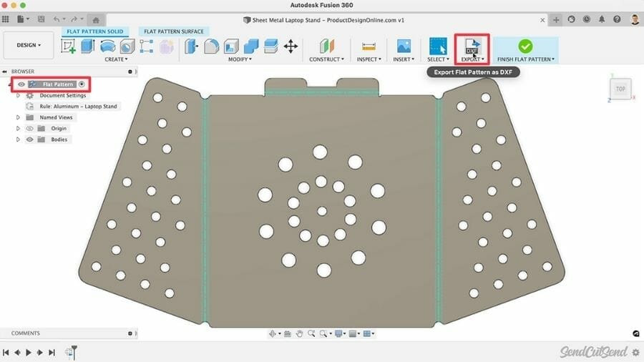644x362 pixels.
Task: Collapse the Browser panel arrows
Action: point(4,72)
